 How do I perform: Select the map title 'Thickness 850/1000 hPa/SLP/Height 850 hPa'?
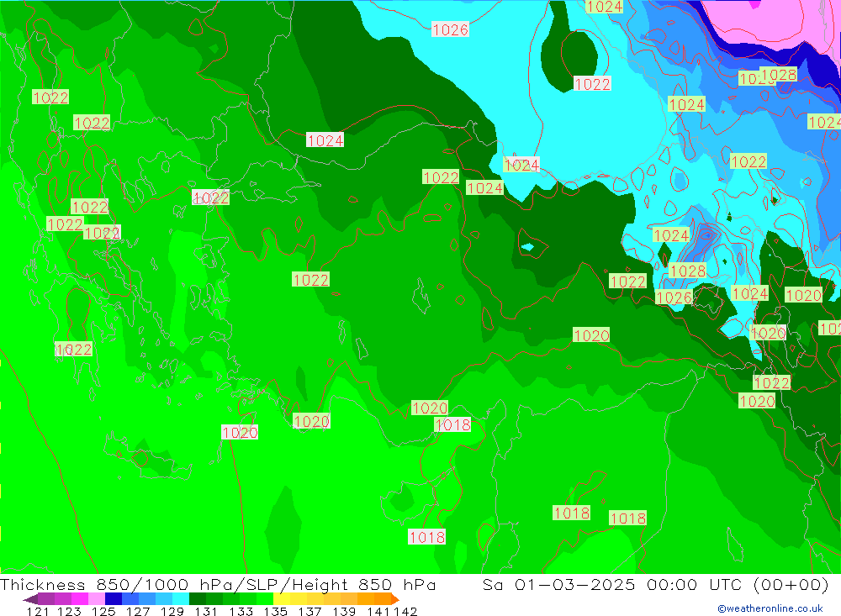pos(218,584)
